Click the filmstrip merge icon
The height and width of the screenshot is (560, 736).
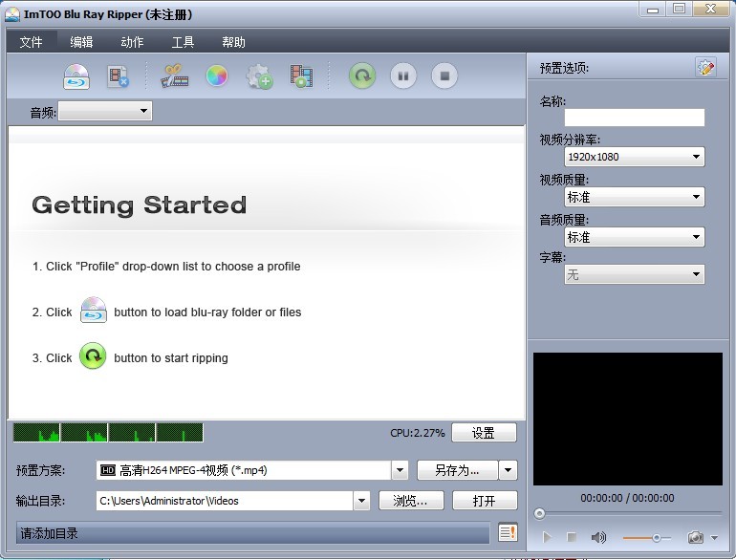point(302,75)
